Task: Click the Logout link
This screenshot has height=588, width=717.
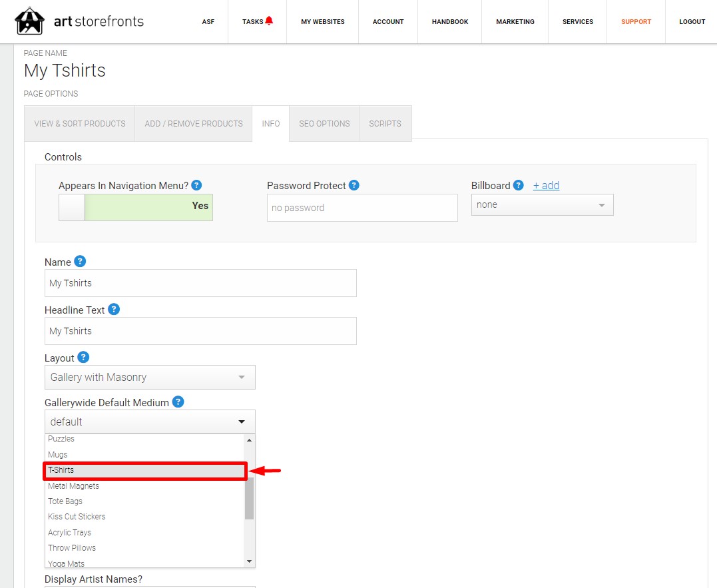Action: coord(692,21)
